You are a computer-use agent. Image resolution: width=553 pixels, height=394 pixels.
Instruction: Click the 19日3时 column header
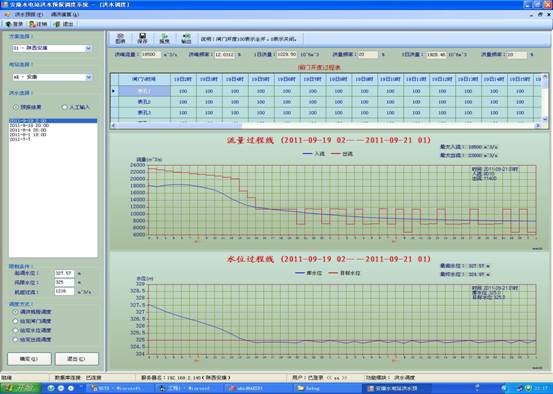pos(209,79)
